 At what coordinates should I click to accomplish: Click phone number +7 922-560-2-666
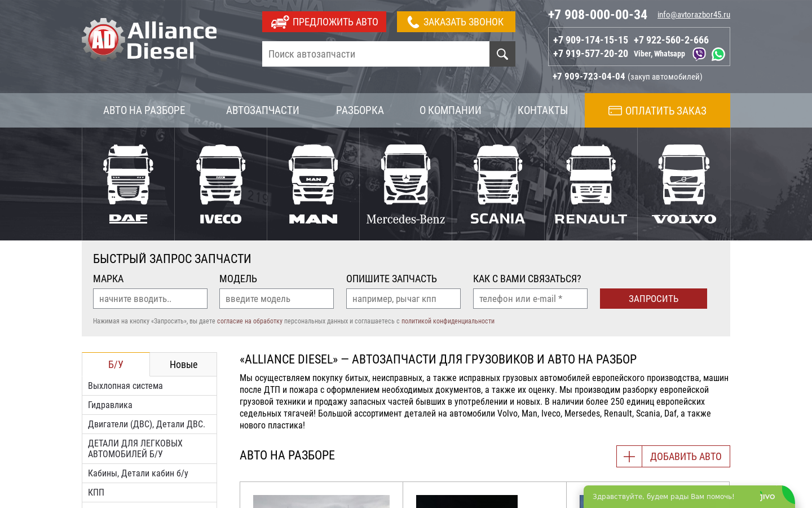(671, 40)
